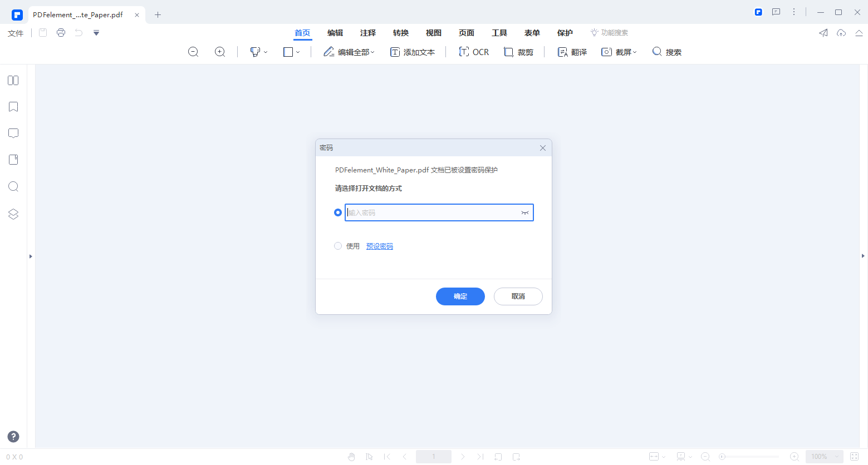Open the comments panel in the sidebar
This screenshot has height=465, width=868.
click(13, 133)
